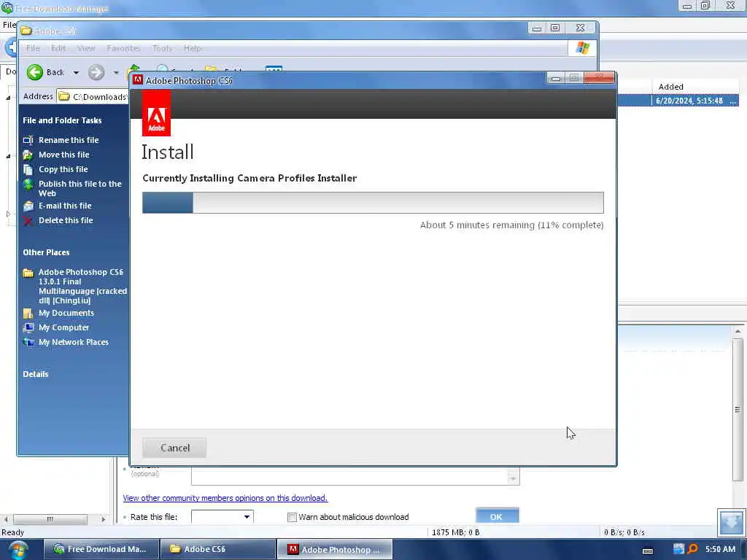Open the Back history dropdown arrow
This screenshot has height=560, width=747.
click(x=76, y=73)
